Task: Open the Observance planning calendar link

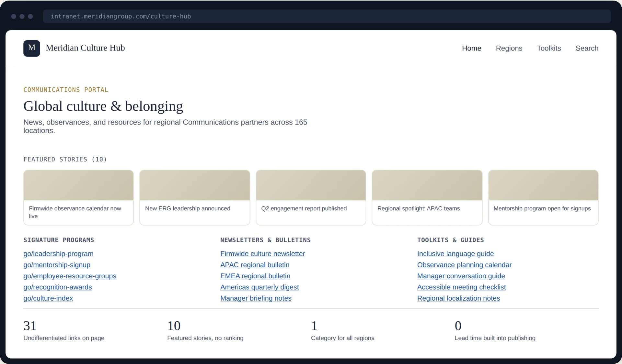Action: (464, 265)
